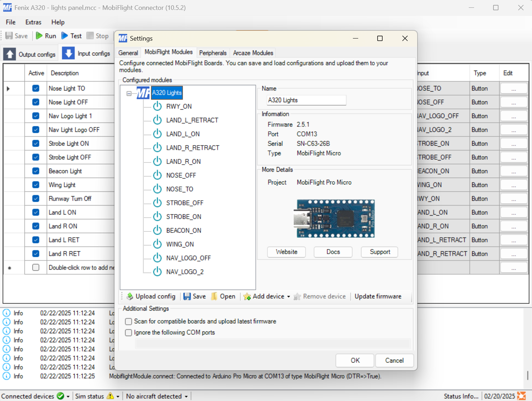Open edit button for BEACON_ON input row
Screen dimensions: 532x401
(514, 171)
